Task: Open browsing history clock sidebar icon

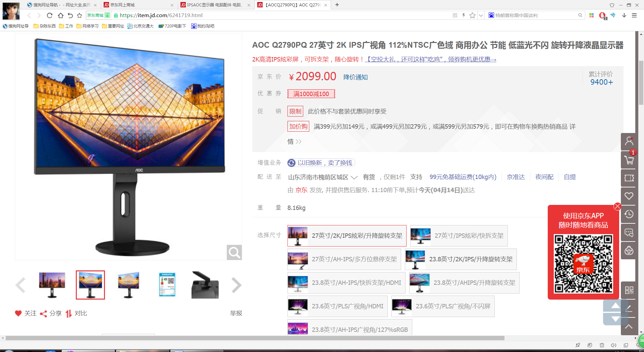Action: pos(629,214)
